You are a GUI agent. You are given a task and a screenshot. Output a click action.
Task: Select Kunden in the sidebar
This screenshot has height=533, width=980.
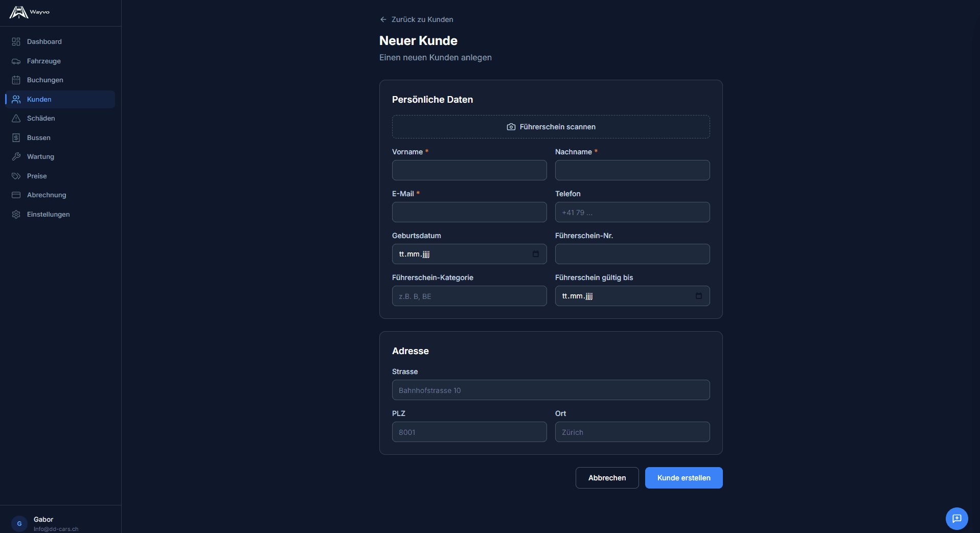click(x=39, y=100)
